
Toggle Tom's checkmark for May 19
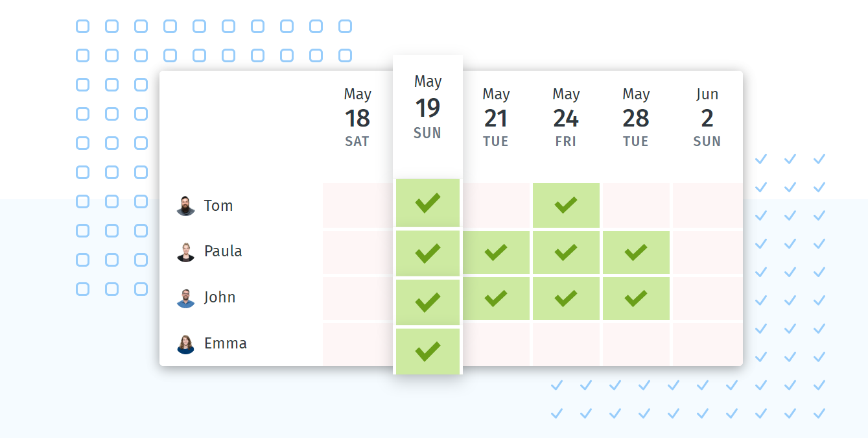pyautogui.click(x=428, y=202)
